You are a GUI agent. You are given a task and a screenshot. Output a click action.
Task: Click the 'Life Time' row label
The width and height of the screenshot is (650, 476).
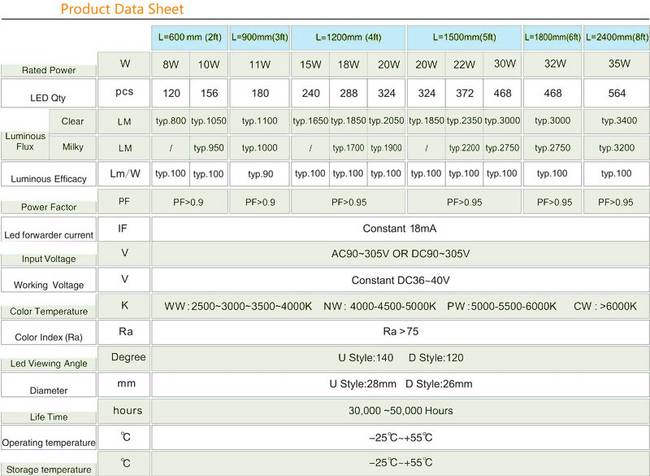pos(49,417)
